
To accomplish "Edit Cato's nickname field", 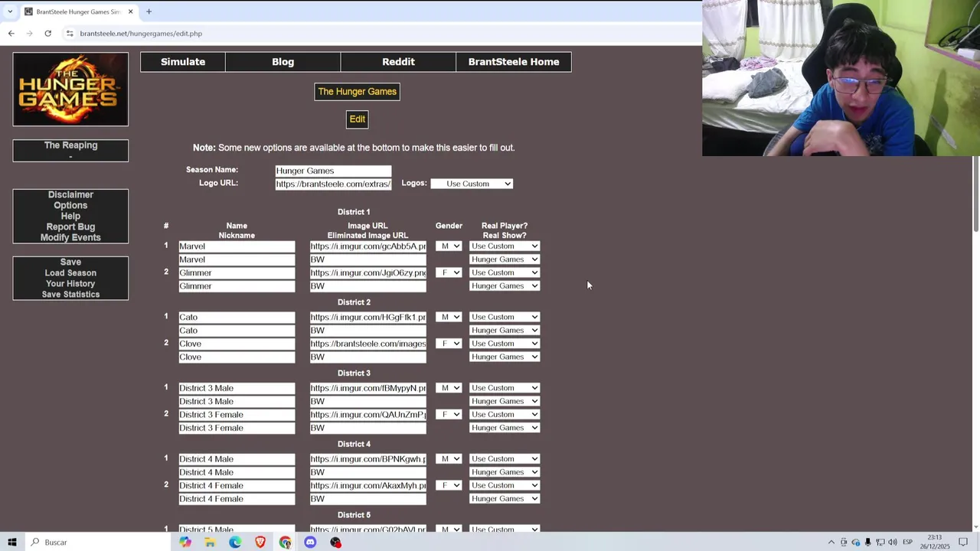I will click(x=237, y=331).
